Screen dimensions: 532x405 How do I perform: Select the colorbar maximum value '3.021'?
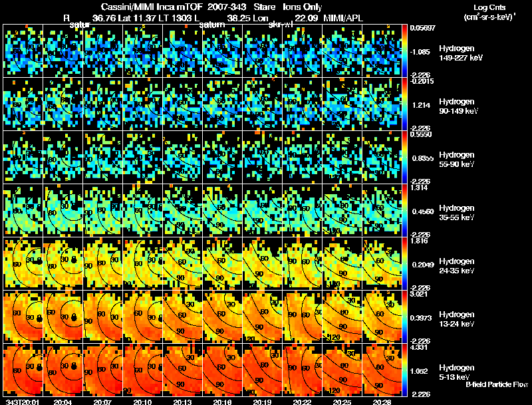pos(419,295)
